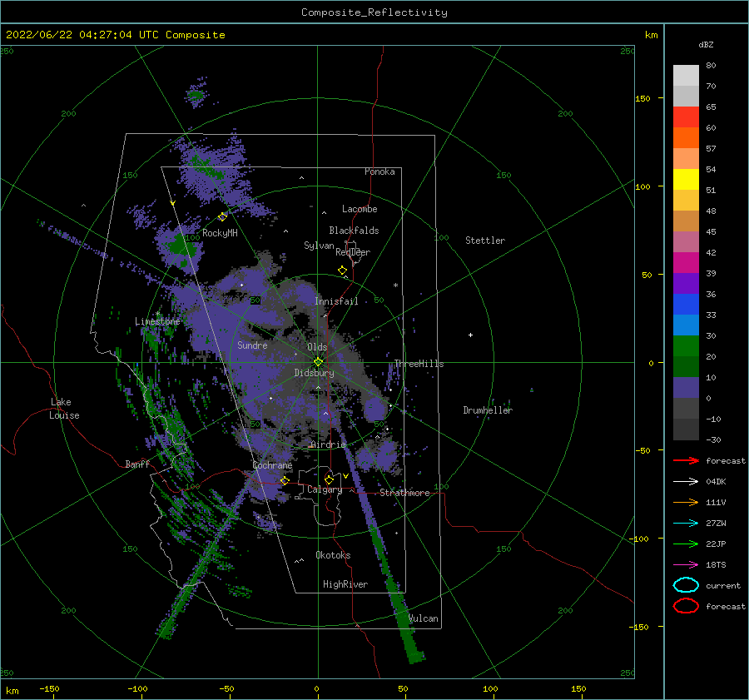Click the RockyMH label

221,233
